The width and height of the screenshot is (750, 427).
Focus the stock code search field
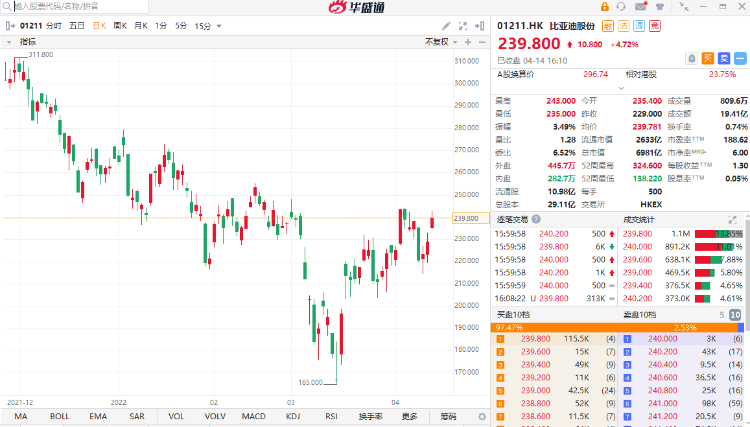[80, 6]
